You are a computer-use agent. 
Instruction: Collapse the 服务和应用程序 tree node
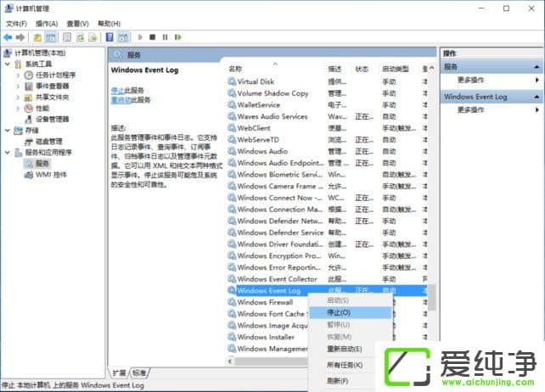click(8, 152)
